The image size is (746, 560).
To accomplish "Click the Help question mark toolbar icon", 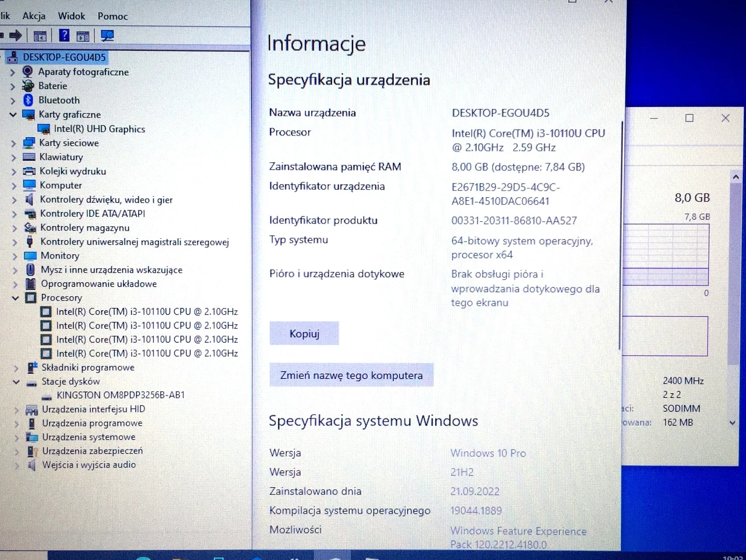I will click(64, 36).
